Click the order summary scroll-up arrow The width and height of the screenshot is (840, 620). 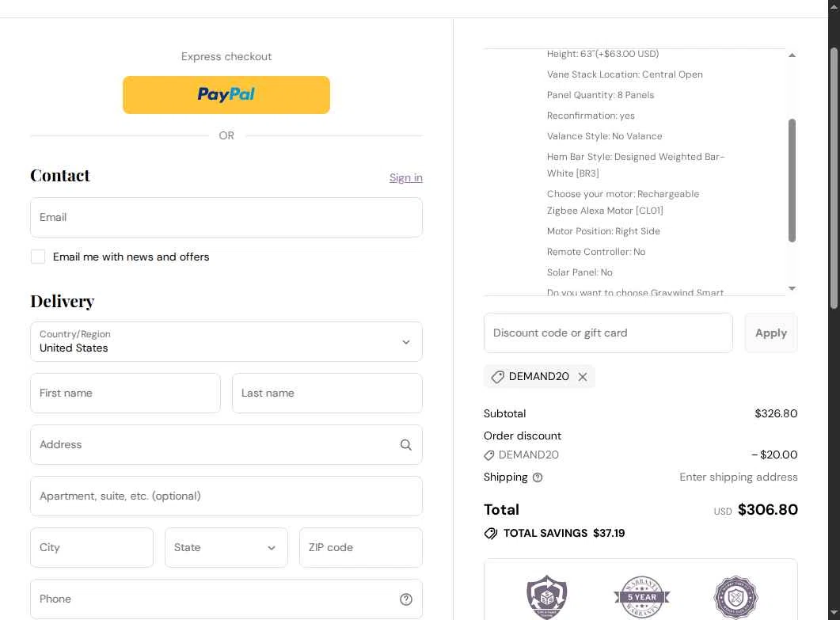[792, 55]
